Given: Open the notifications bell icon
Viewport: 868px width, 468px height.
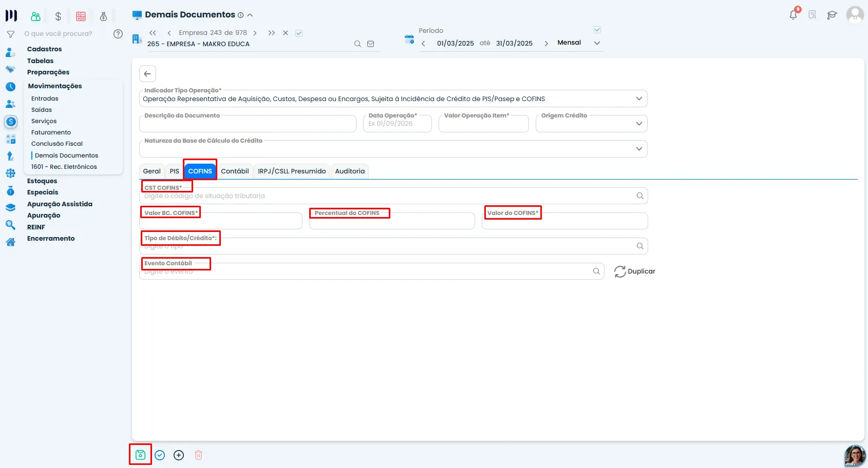Looking at the screenshot, I should pos(794,14).
